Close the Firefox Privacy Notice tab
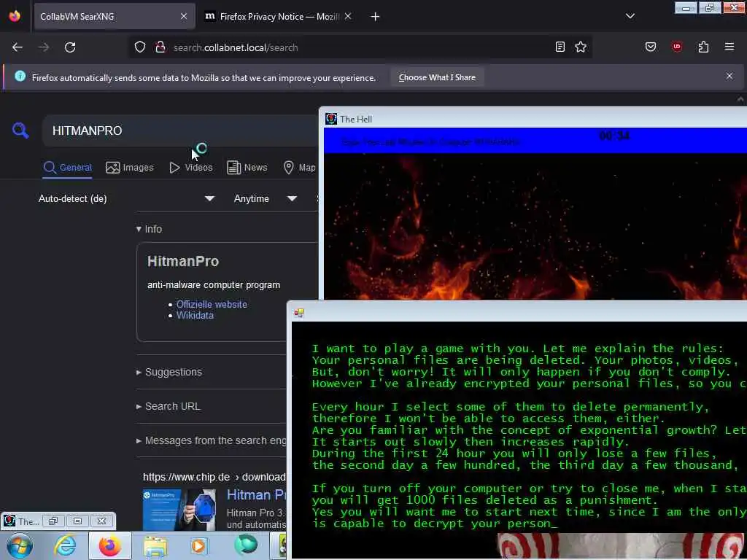This screenshot has height=560, width=747. click(348, 16)
